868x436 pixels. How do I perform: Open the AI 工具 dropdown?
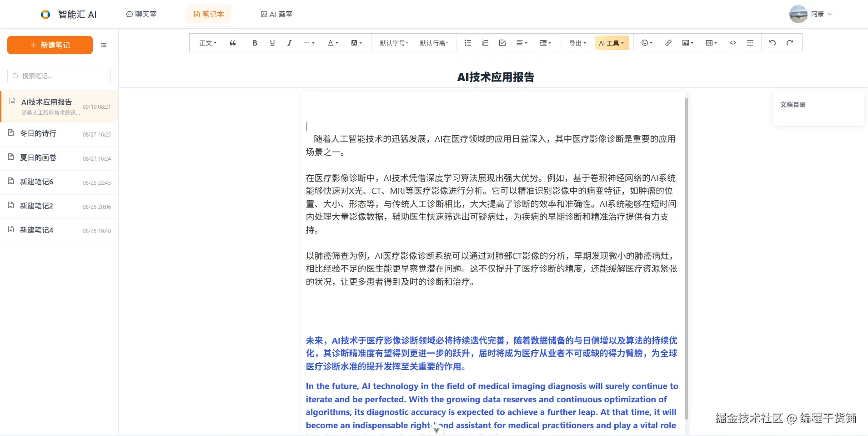(612, 43)
